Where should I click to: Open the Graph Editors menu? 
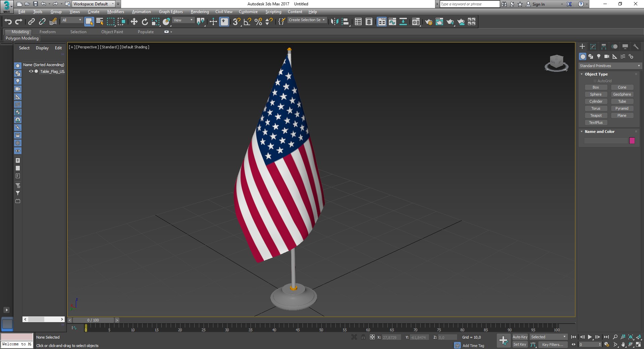pyautogui.click(x=171, y=12)
